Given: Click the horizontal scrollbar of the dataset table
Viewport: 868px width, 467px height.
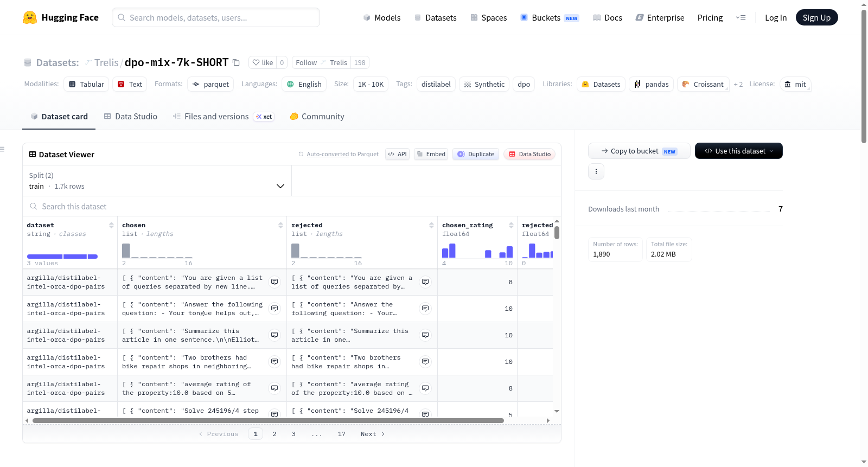Looking at the screenshot, I should click(x=268, y=420).
